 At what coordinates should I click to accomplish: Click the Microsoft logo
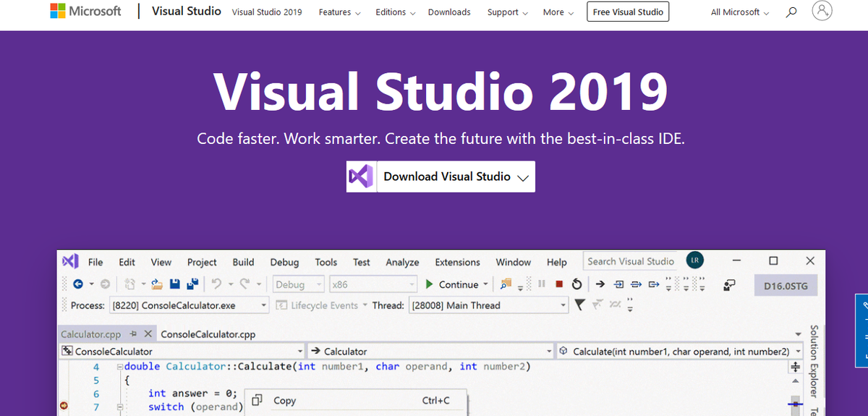[x=85, y=12]
